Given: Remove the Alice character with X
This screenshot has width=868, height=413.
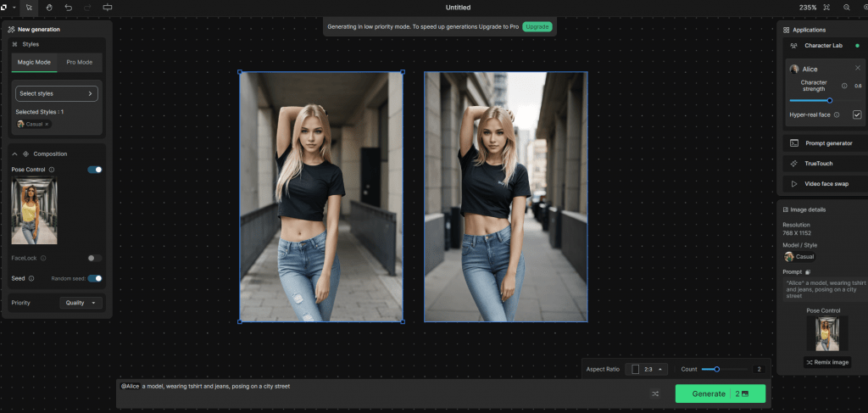Looking at the screenshot, I should [x=857, y=68].
